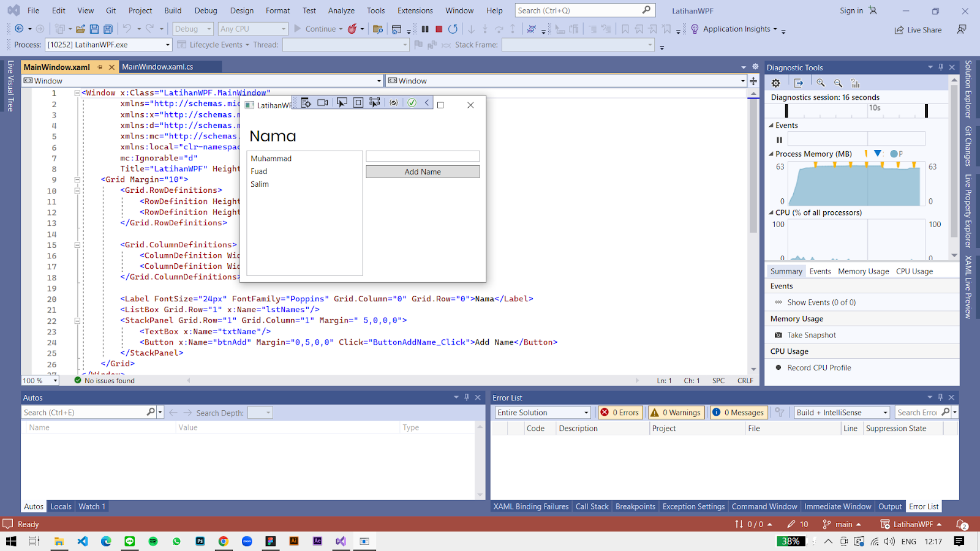The image size is (980, 551).
Task: Open the Build + IntelliSense dropdown
Action: (842, 413)
